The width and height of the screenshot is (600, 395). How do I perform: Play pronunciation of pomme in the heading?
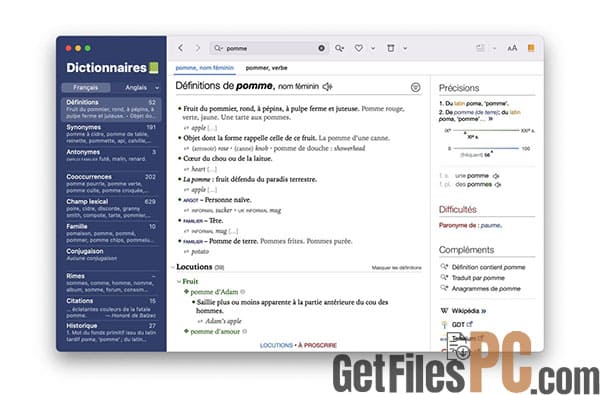[327, 87]
